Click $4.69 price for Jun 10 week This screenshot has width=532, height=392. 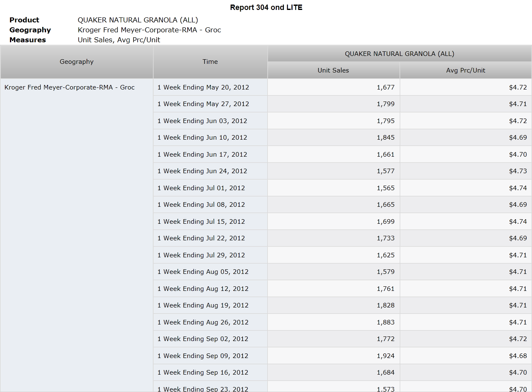click(518, 138)
